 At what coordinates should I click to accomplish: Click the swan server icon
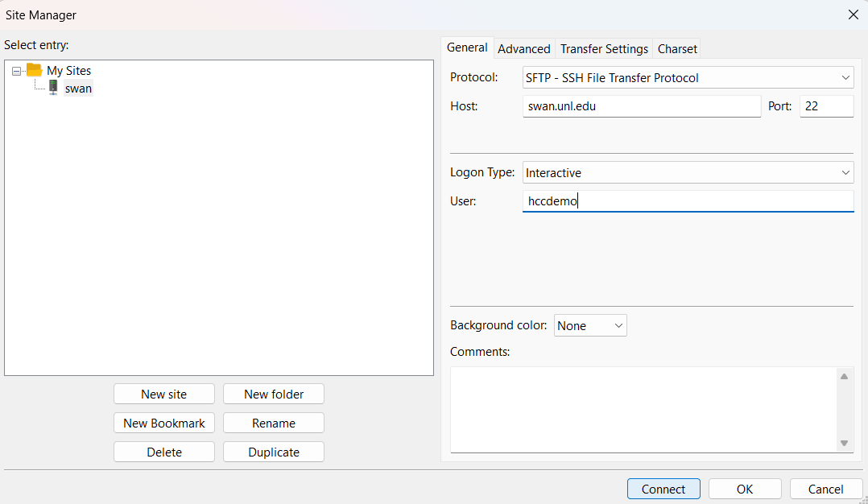[51, 88]
